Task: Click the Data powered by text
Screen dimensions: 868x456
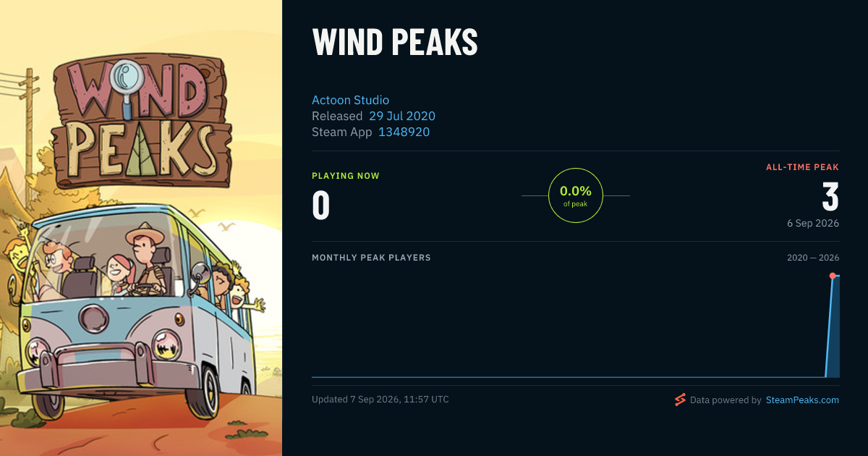Action: (726, 400)
